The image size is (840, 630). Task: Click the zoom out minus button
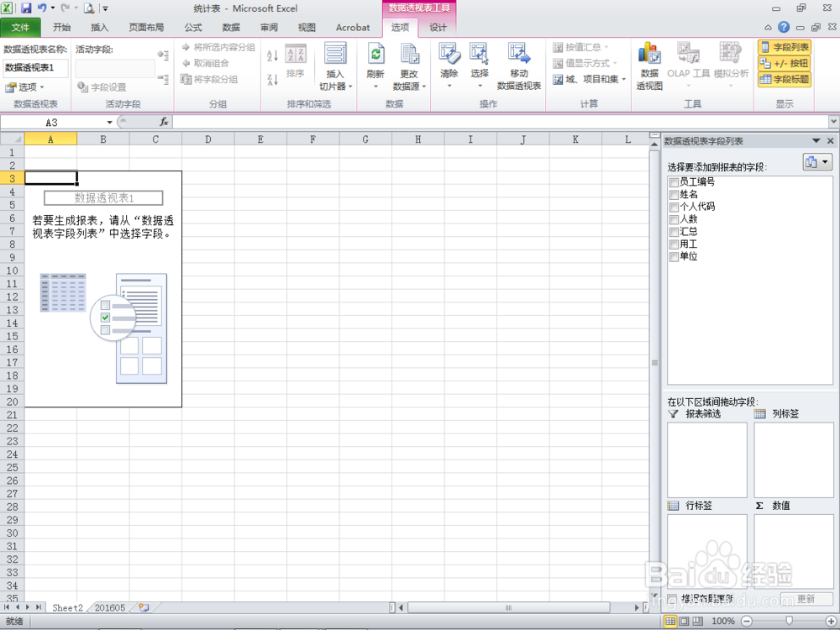(x=746, y=621)
